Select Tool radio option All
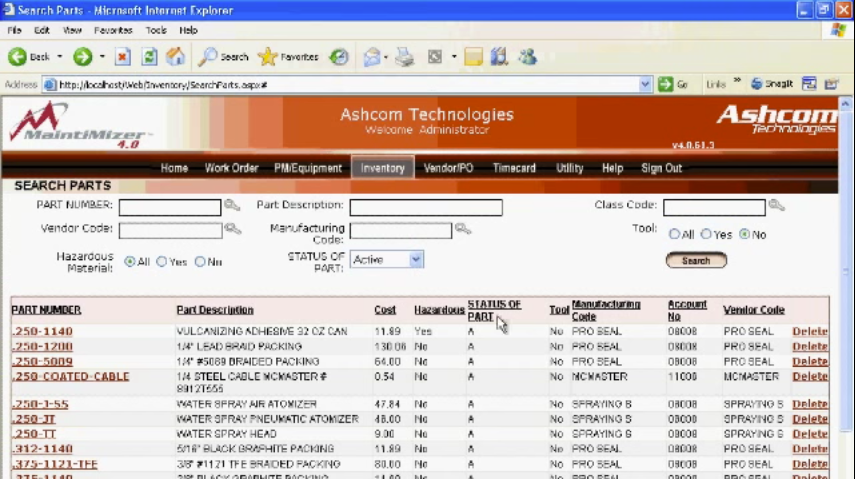855x479 pixels. click(675, 234)
